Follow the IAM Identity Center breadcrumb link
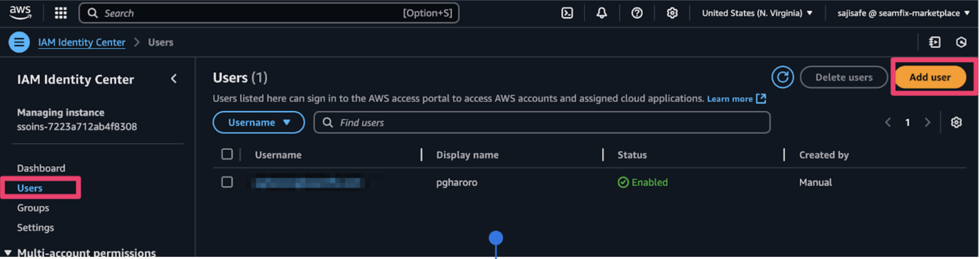This screenshot has width=980, height=259. click(x=81, y=42)
